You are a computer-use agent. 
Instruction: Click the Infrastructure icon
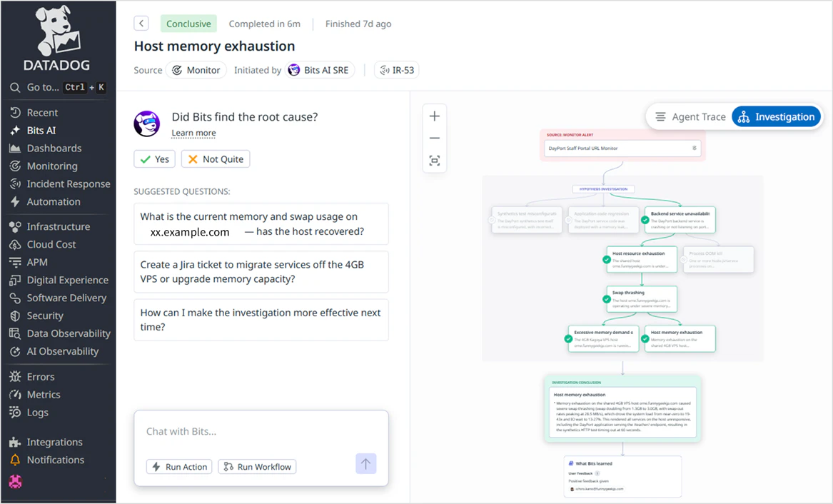click(15, 227)
